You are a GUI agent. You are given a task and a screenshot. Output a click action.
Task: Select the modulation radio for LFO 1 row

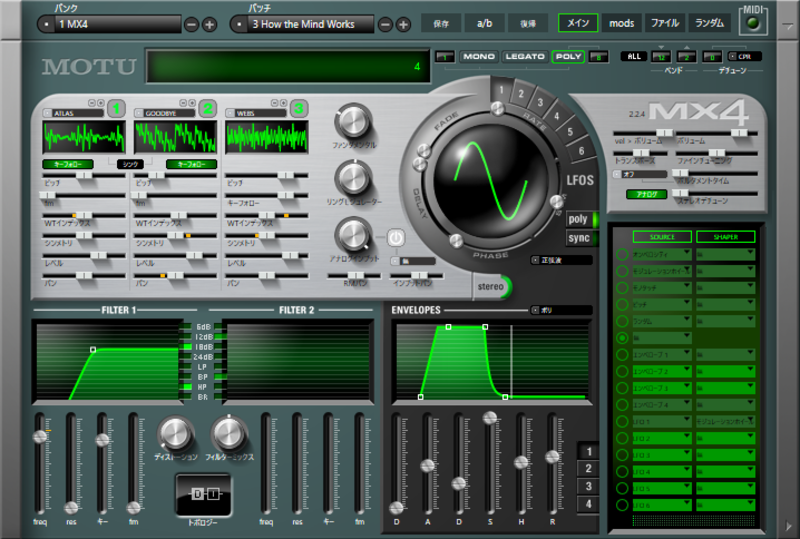tap(622, 422)
